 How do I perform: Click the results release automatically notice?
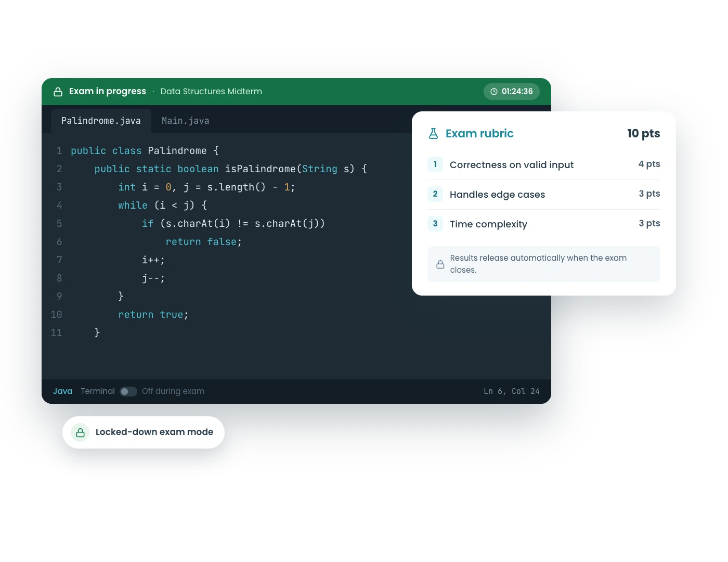(x=544, y=264)
